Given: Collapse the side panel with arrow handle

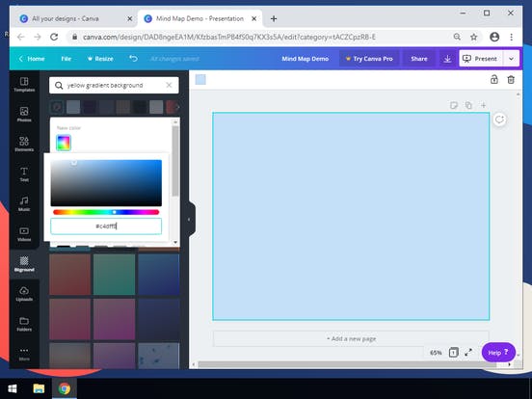Looking at the screenshot, I should (189, 220).
